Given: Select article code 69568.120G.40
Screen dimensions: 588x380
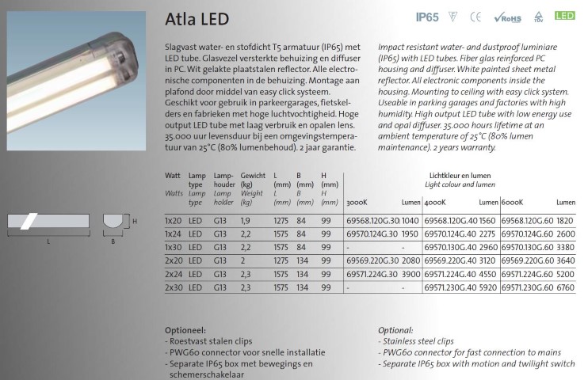Looking at the screenshot, I should tap(451, 221).
